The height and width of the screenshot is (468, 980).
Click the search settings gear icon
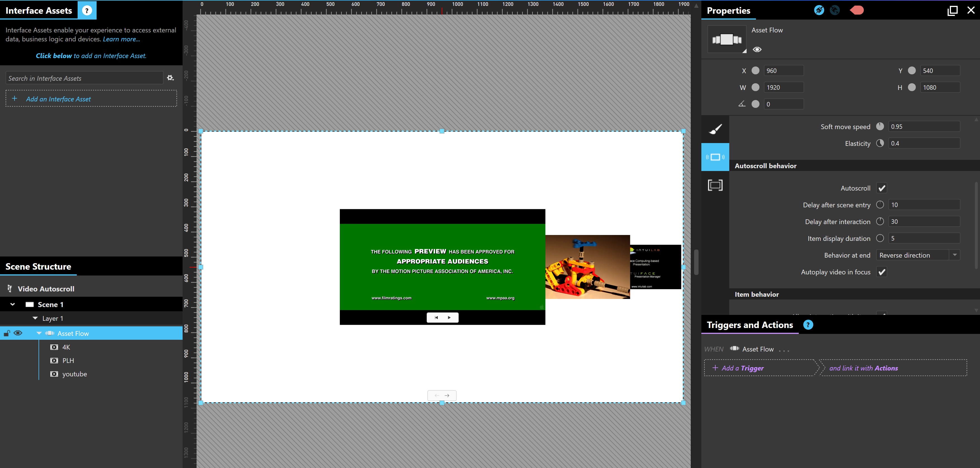click(x=170, y=78)
